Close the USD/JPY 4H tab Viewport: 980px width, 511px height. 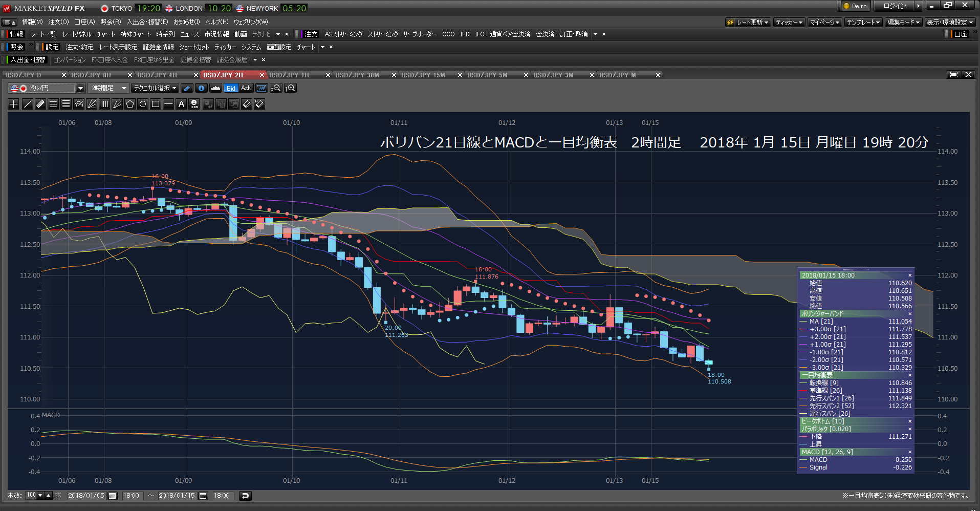pos(195,75)
